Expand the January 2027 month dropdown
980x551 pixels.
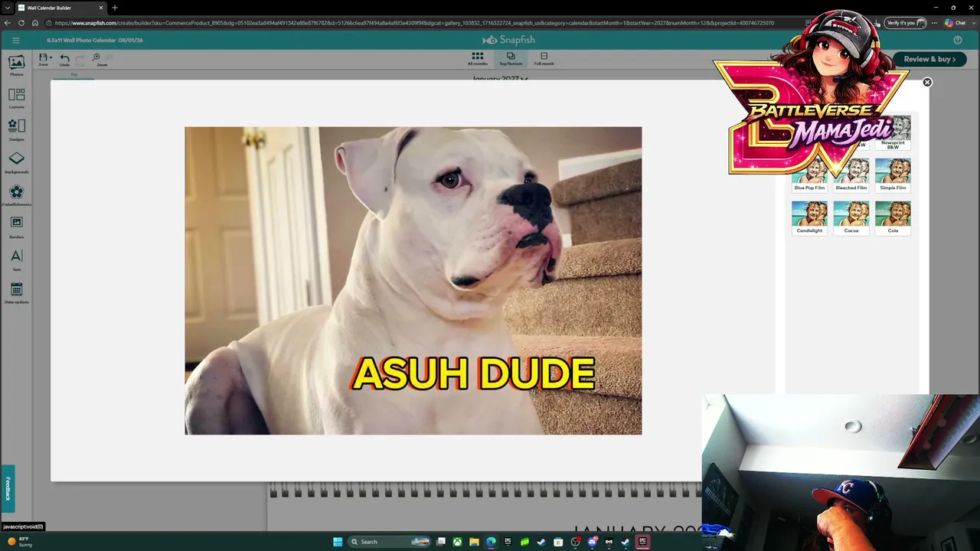click(x=501, y=78)
